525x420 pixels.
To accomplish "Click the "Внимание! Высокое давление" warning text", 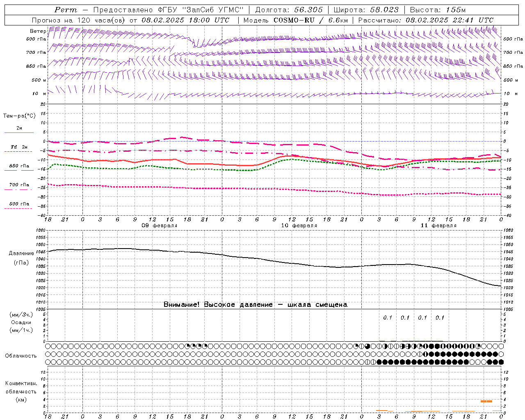I will coord(218,304).
